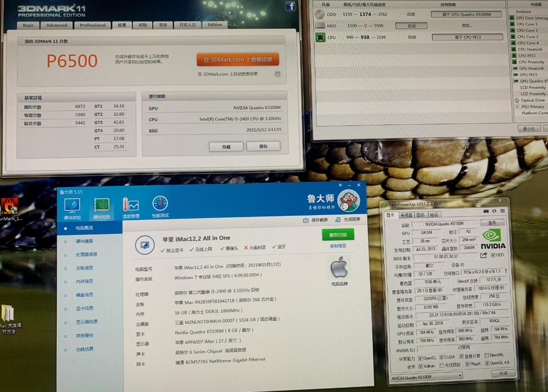Switch to the Edition tab in 3DMark 11
Screen dimensions: 548x392
point(215,25)
